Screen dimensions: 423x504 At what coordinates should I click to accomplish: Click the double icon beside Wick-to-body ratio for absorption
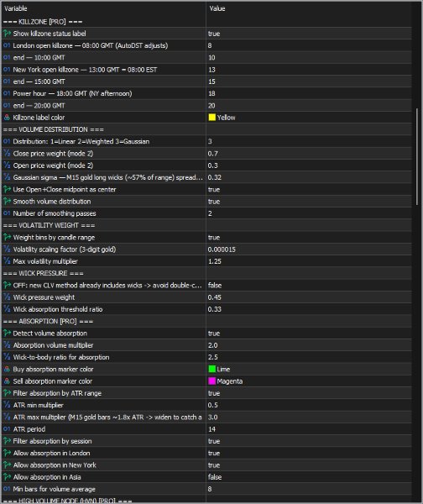pos(7,357)
